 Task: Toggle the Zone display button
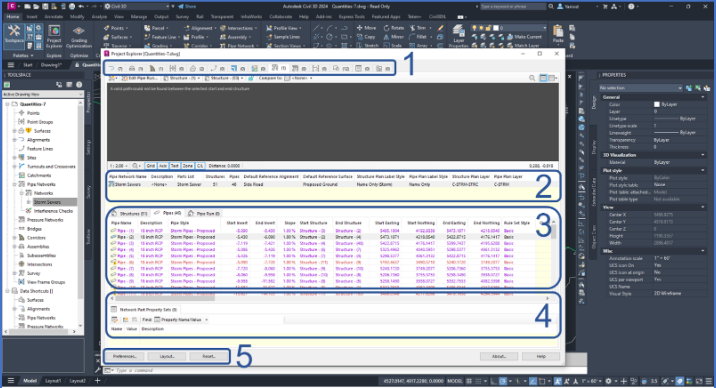point(187,166)
